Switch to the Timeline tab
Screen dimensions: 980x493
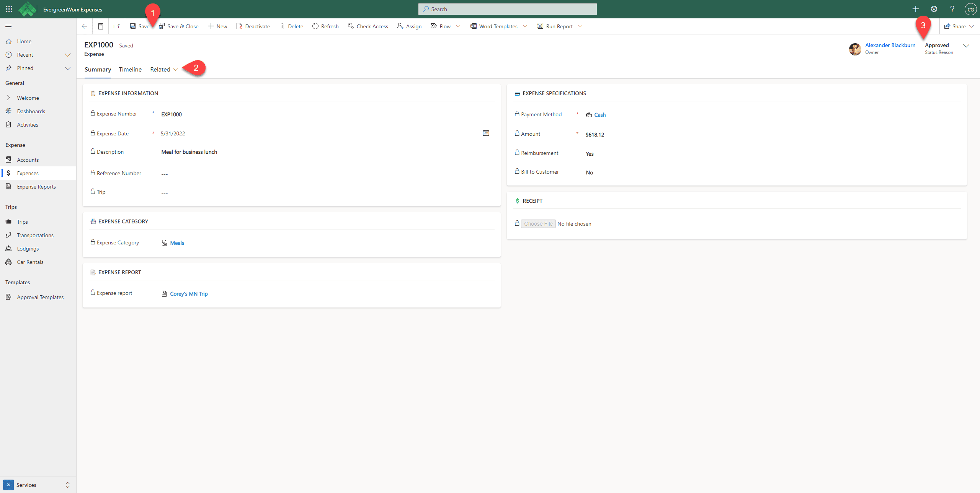click(x=130, y=69)
